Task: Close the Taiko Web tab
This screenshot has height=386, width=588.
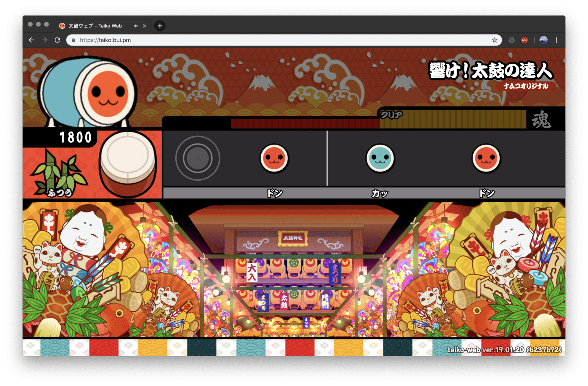Action: pyautogui.click(x=144, y=26)
